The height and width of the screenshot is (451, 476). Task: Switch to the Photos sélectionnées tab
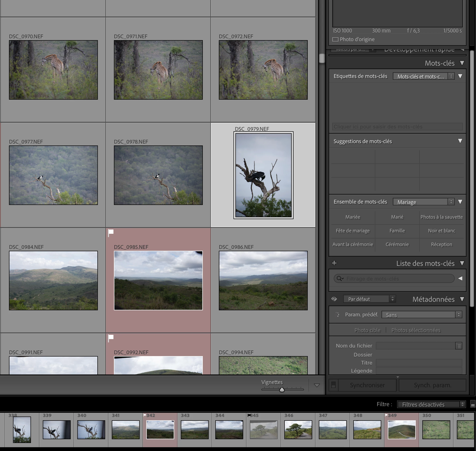coord(415,330)
